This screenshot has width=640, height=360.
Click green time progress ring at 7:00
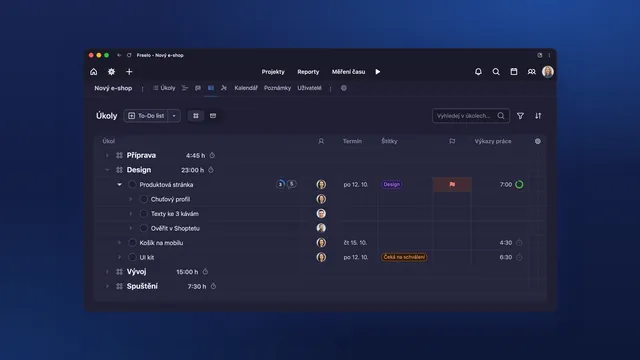pos(519,184)
